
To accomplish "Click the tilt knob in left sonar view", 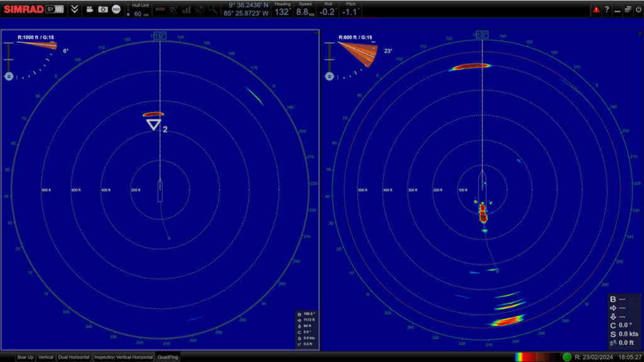I will (9, 77).
